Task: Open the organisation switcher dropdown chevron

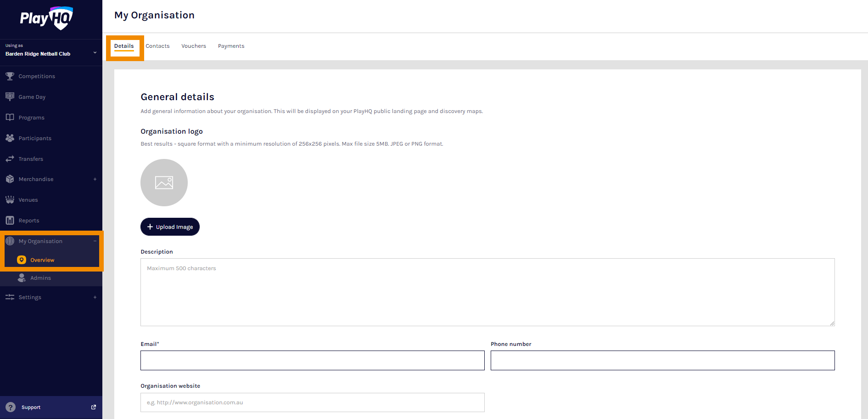Action: click(x=95, y=53)
